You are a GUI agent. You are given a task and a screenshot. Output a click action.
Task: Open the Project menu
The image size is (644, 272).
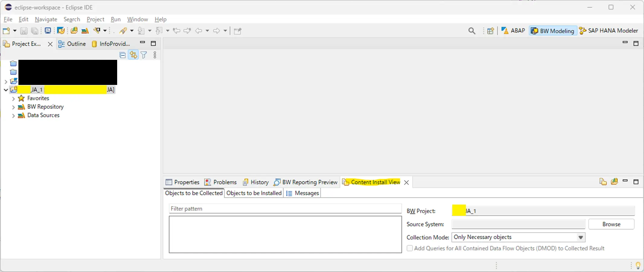[95, 19]
